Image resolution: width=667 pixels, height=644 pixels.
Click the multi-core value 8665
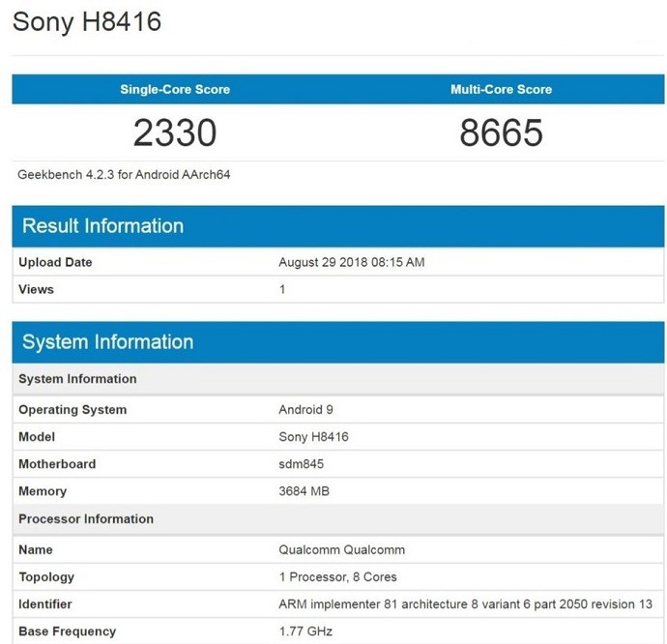pos(501,132)
